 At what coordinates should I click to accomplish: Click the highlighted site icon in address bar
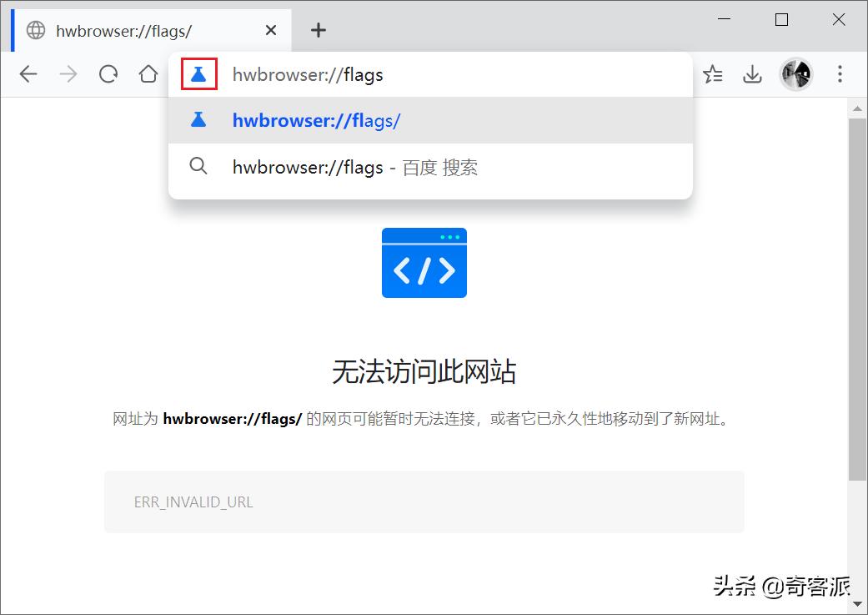tap(198, 74)
